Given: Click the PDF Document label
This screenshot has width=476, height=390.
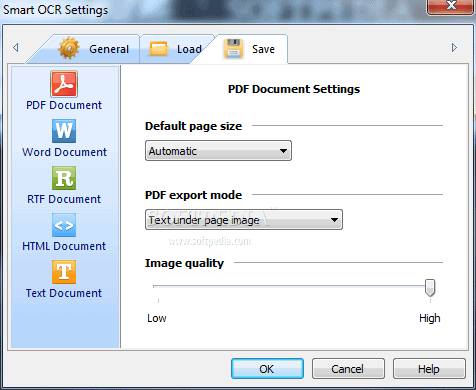Looking at the screenshot, I should pos(64,105).
